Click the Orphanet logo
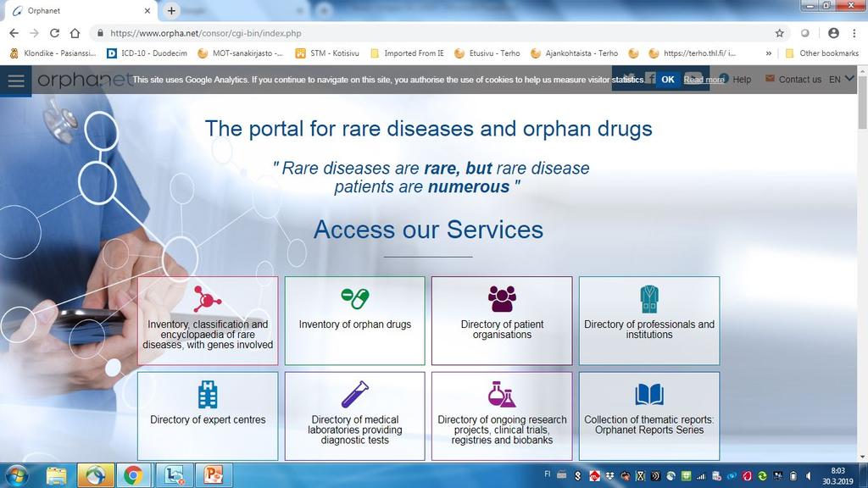Image resolution: width=868 pixels, height=488 pixels. coord(85,80)
